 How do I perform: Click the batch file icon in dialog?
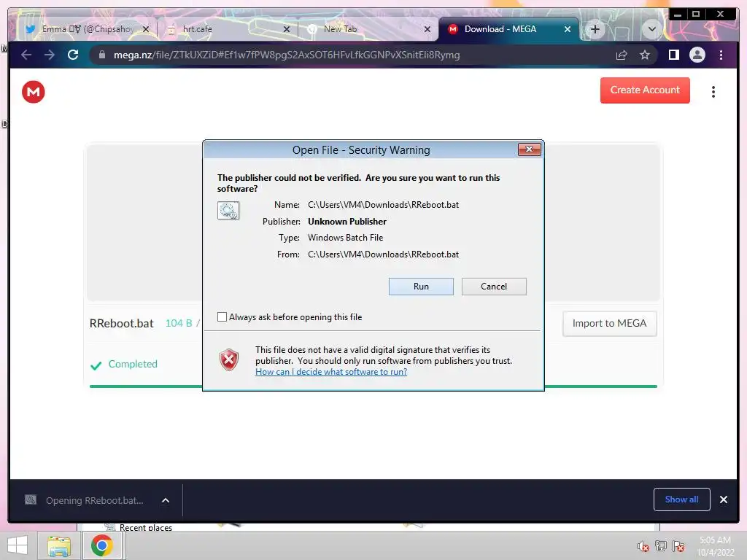click(x=228, y=210)
